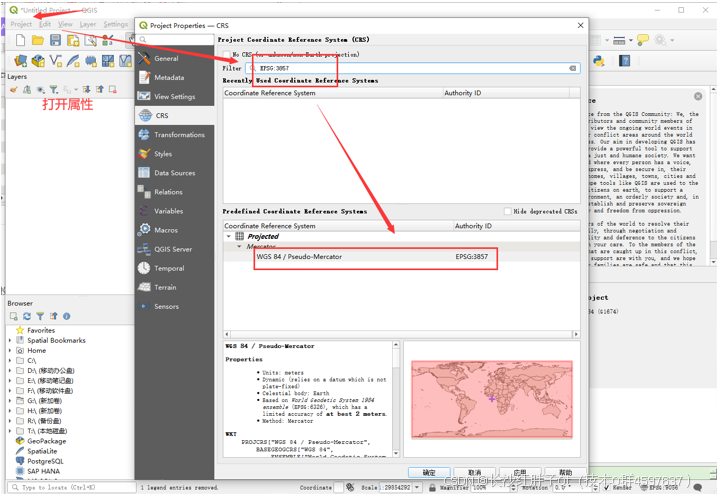Screen dimensions: 717x494
Task: Toggle the Render checkbox in status bar
Action: [x=607, y=488]
